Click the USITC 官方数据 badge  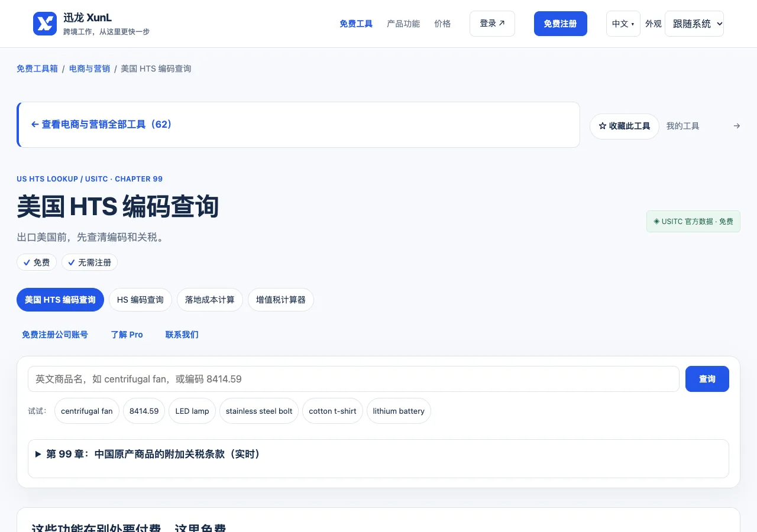(x=693, y=222)
